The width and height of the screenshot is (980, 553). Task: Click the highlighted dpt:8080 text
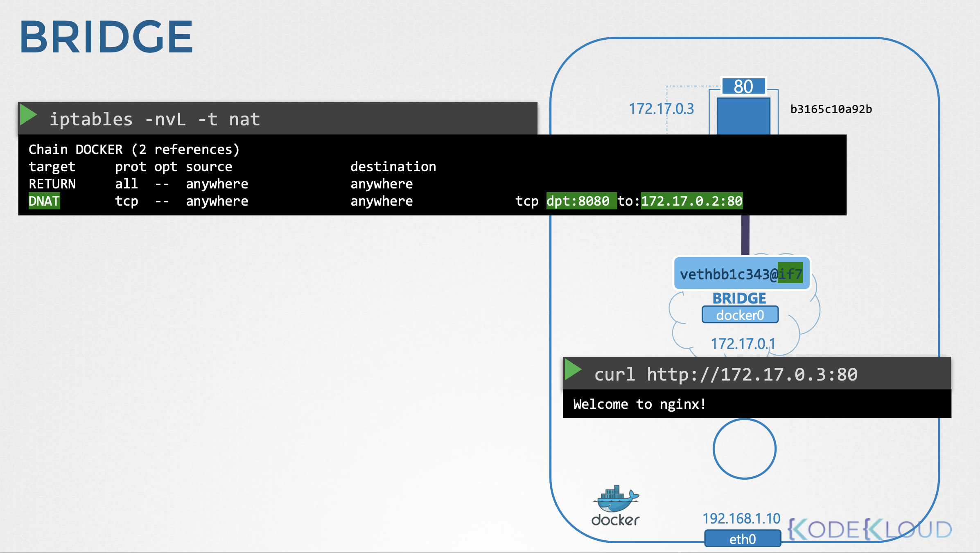pyautogui.click(x=581, y=201)
